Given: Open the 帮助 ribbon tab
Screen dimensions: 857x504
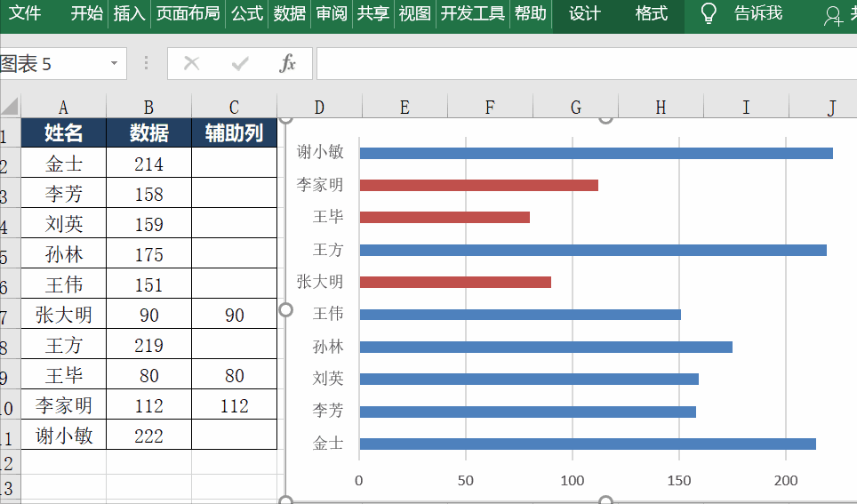Looking at the screenshot, I should click(531, 13).
